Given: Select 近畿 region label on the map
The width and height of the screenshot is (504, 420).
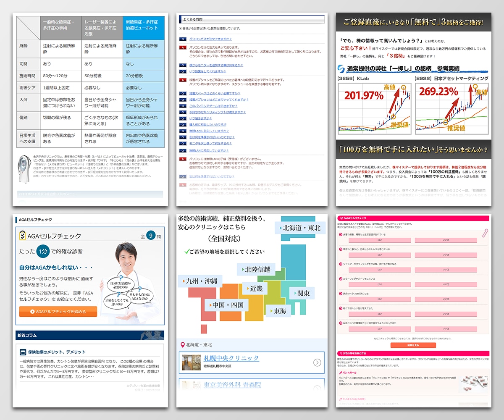Looking at the screenshot, I should tap(254, 289).
